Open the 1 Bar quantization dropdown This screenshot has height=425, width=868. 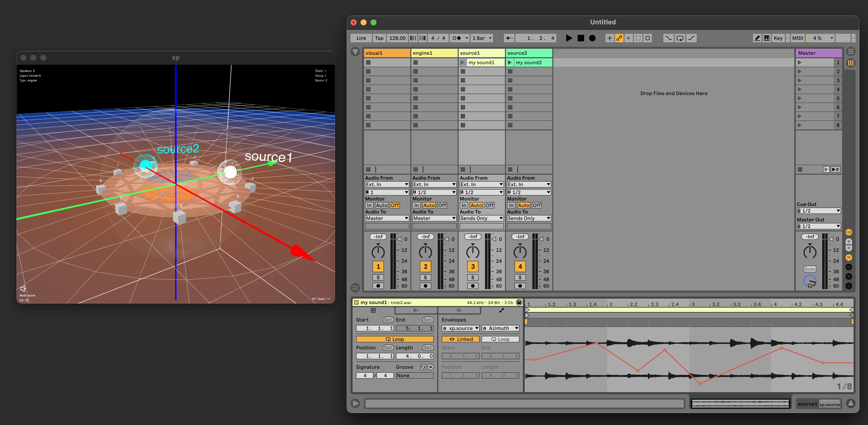(x=482, y=38)
